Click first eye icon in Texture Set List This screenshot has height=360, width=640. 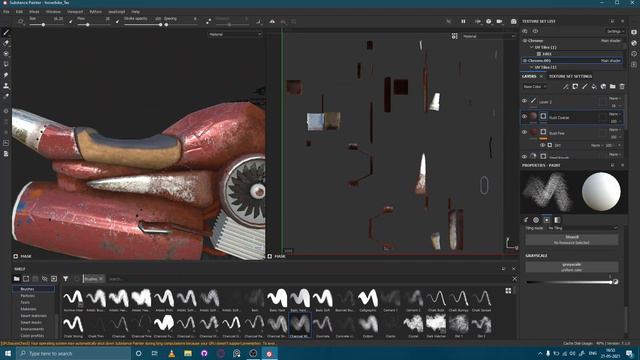point(525,31)
